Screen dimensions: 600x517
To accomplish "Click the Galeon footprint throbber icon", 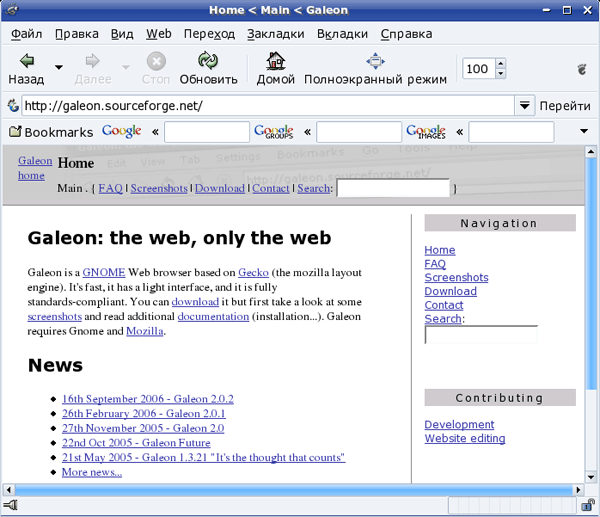I will pos(582,69).
